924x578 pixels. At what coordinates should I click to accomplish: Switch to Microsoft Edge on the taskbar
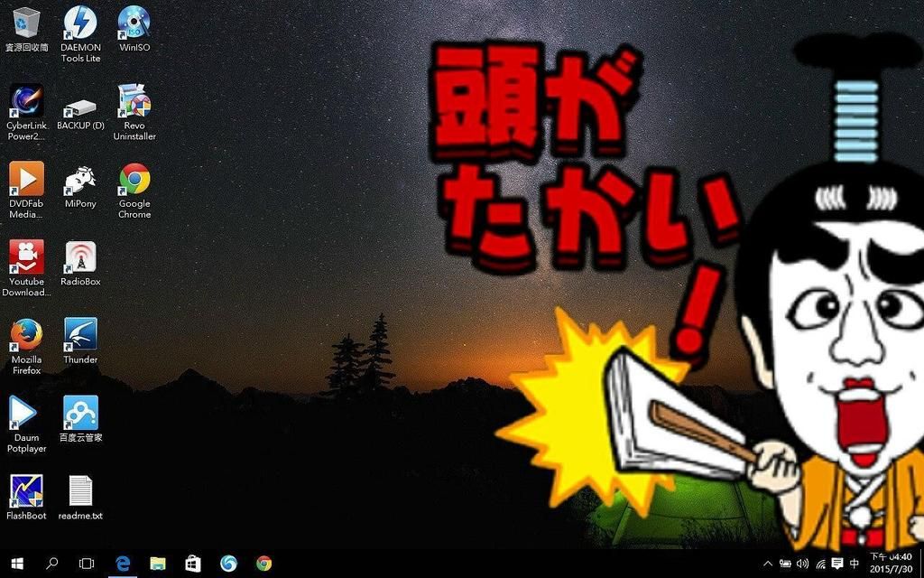click(x=123, y=564)
